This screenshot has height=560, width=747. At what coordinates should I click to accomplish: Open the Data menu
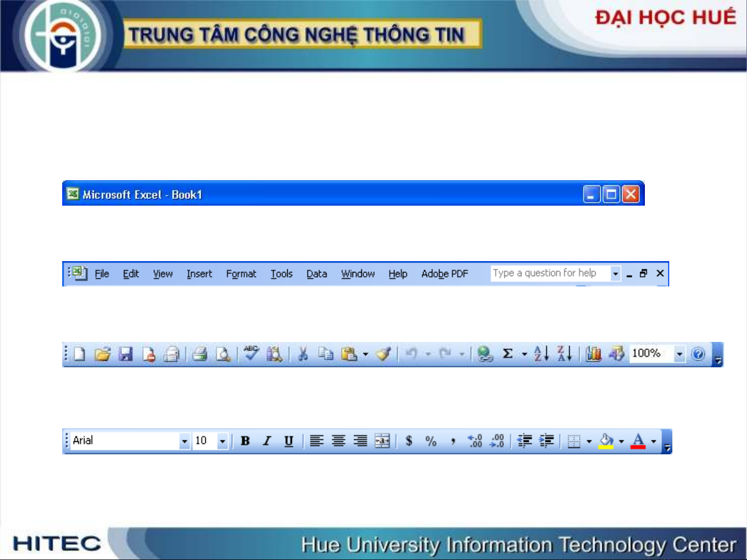pos(316,274)
